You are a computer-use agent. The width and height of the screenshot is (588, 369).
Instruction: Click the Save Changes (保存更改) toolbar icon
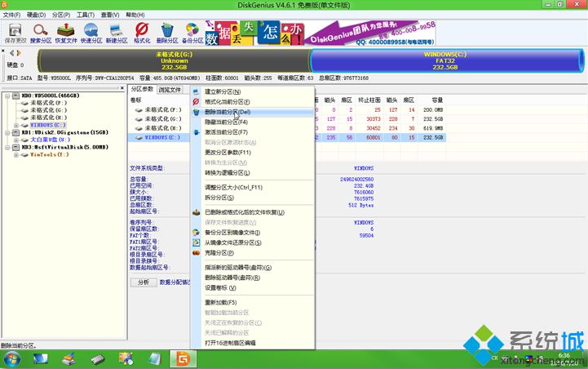[x=15, y=33]
